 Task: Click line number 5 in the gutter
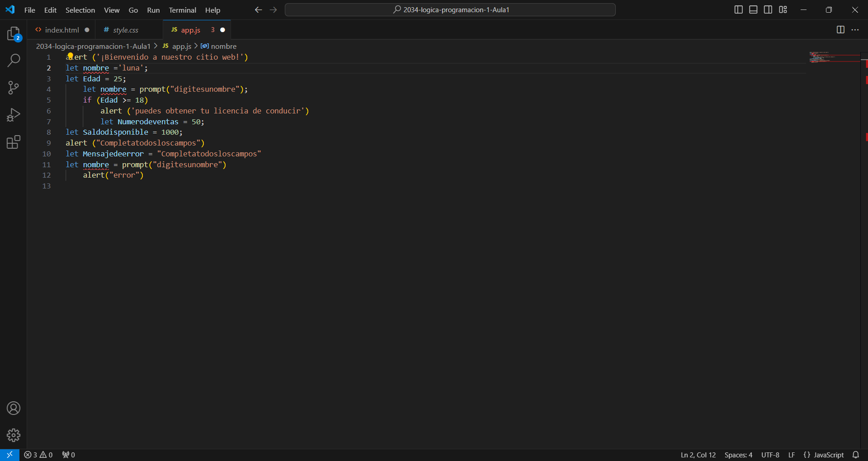click(x=49, y=100)
